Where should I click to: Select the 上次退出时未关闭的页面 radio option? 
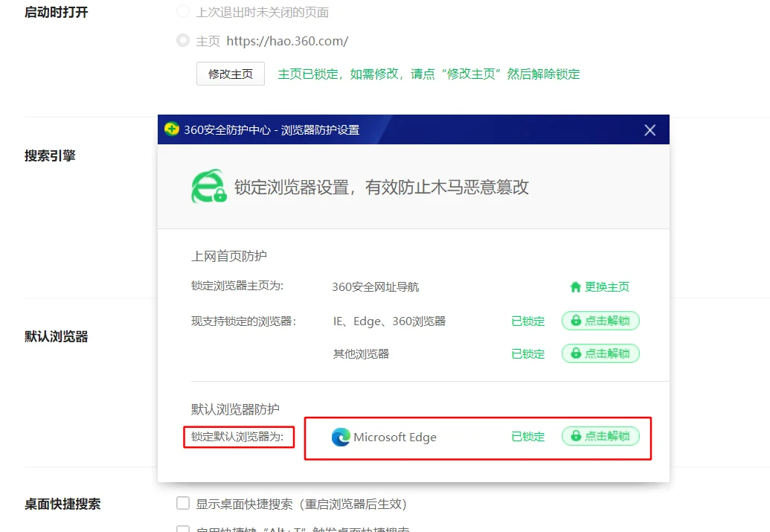coord(183,11)
